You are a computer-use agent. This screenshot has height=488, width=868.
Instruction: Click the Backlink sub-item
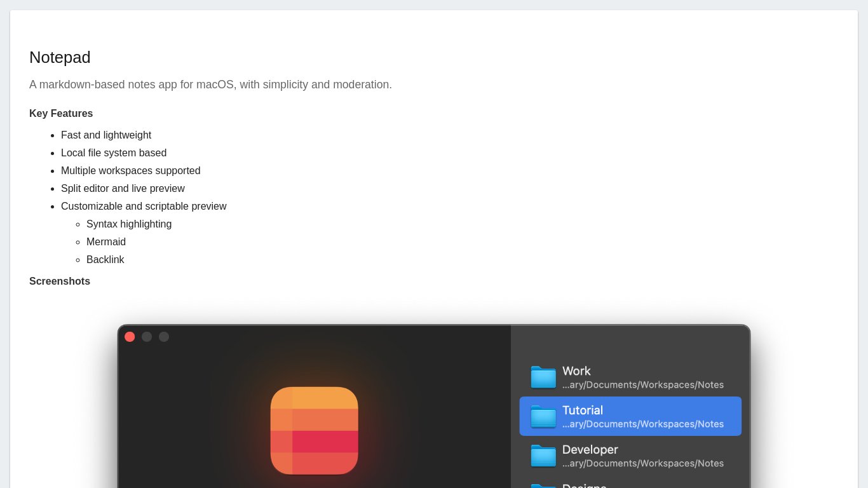[105, 260]
